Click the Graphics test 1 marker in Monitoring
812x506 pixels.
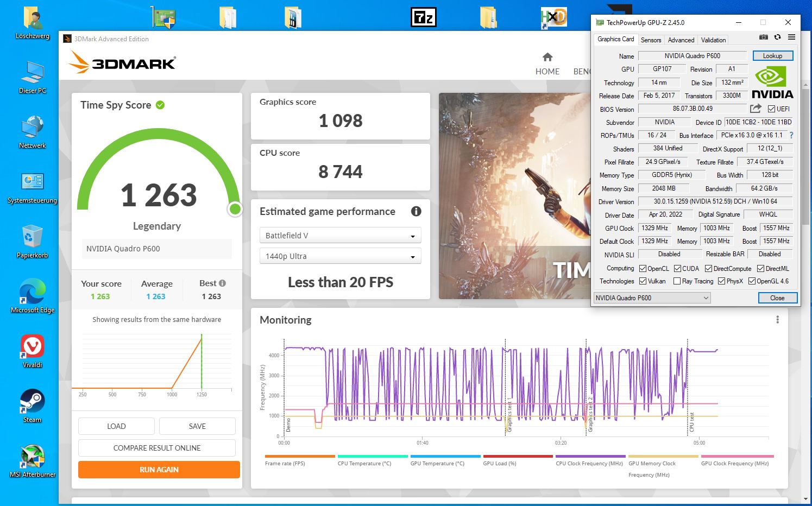point(509,415)
